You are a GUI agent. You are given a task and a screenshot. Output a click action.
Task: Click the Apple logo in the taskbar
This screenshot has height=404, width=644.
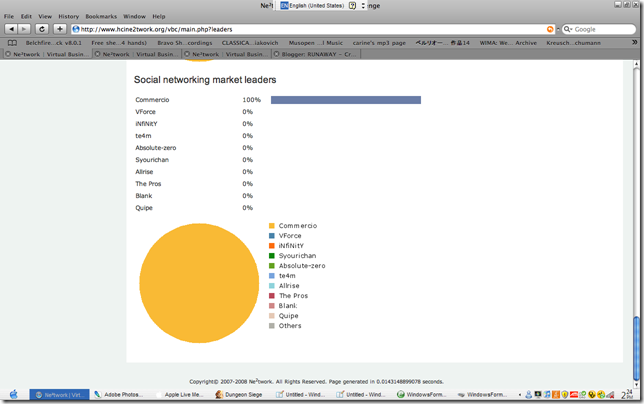[x=14, y=395]
